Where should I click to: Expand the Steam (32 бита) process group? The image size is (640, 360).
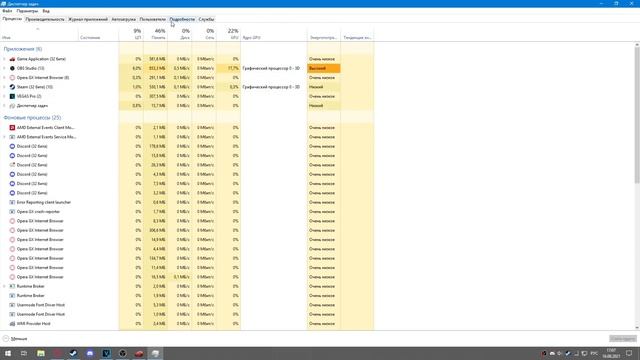pos(4,87)
